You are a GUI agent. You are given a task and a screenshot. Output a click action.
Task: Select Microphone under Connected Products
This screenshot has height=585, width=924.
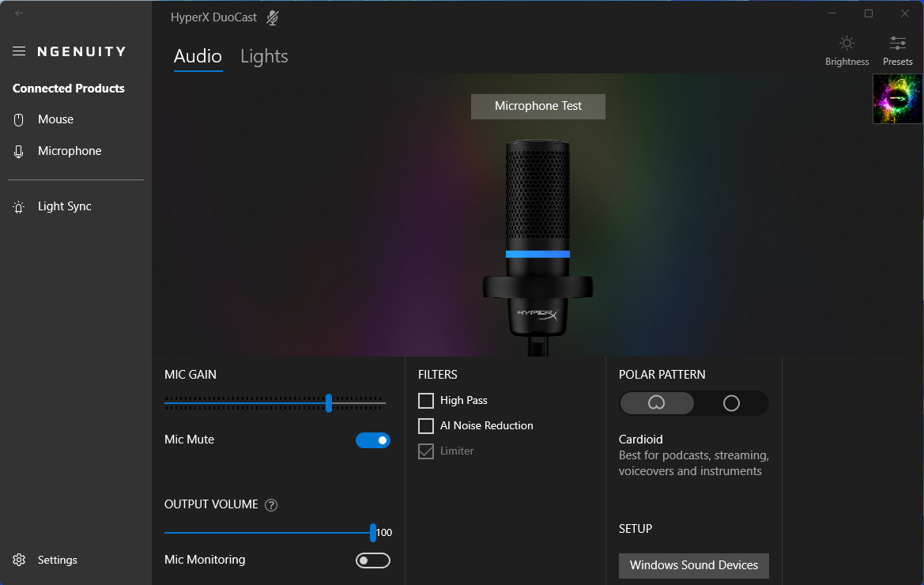pos(70,150)
